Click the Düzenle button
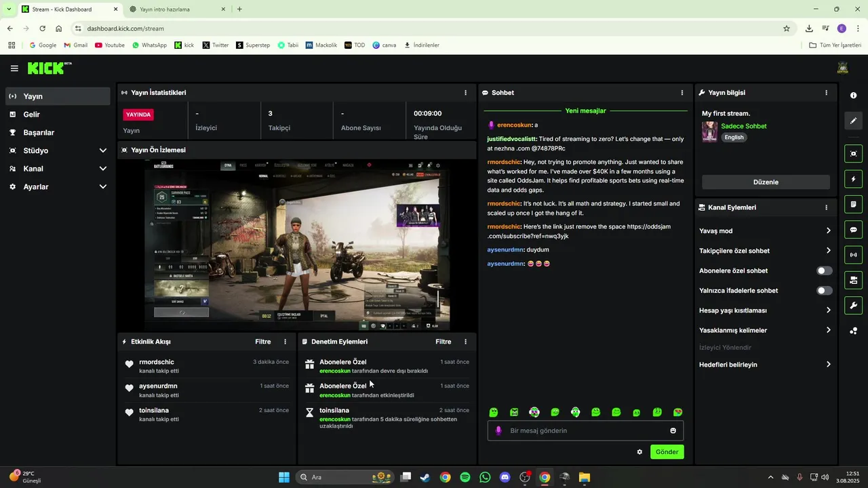This screenshot has width=868, height=488. click(766, 182)
